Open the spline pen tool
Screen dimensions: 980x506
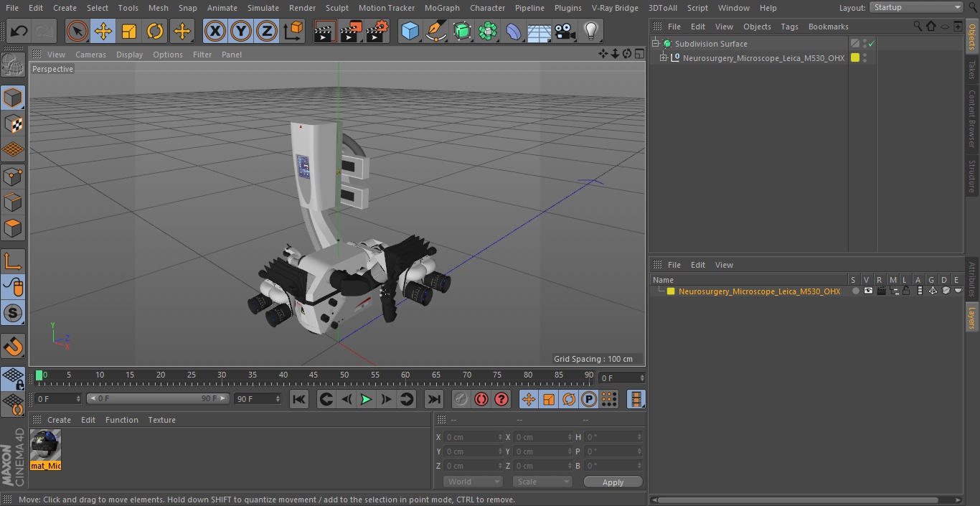(x=435, y=31)
